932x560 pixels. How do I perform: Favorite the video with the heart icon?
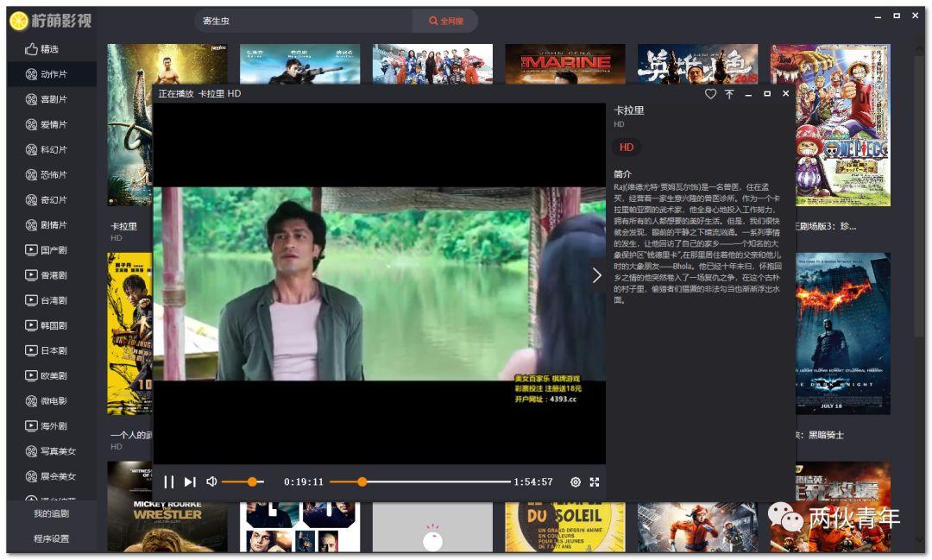(x=710, y=94)
